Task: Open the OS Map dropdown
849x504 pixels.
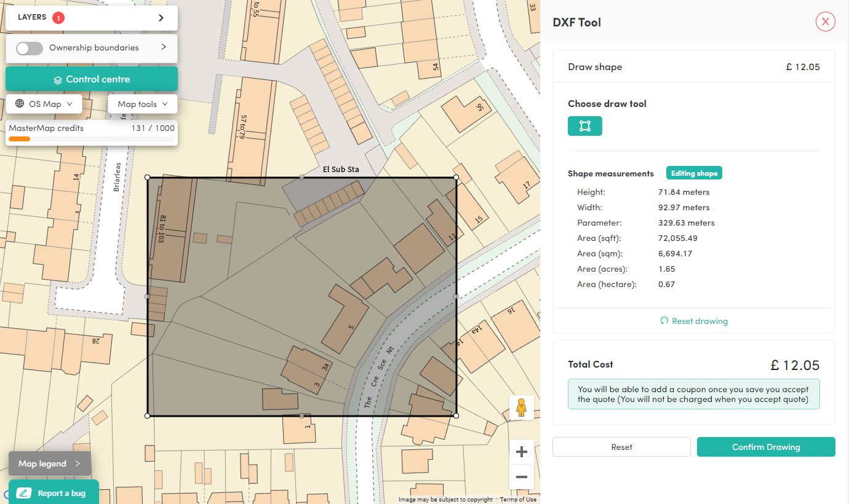Action: click(44, 104)
